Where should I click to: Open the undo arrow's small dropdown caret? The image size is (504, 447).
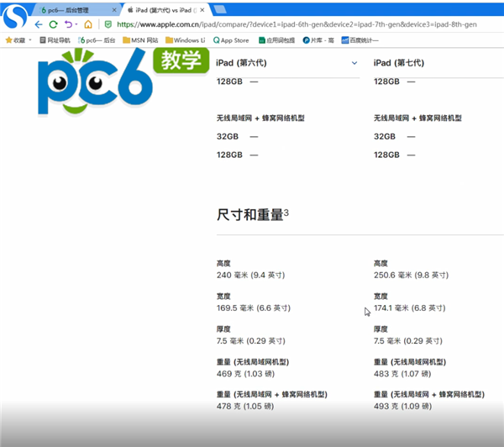pyautogui.click(x=76, y=24)
